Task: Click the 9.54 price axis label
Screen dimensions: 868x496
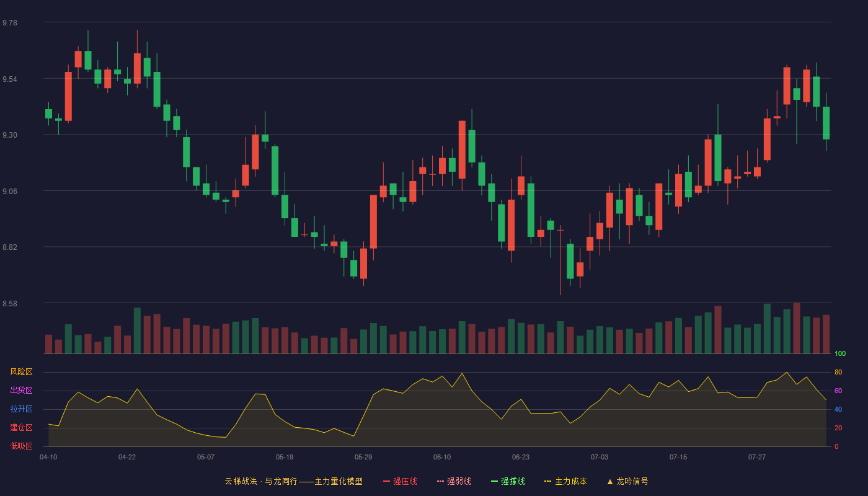Action: coord(10,79)
